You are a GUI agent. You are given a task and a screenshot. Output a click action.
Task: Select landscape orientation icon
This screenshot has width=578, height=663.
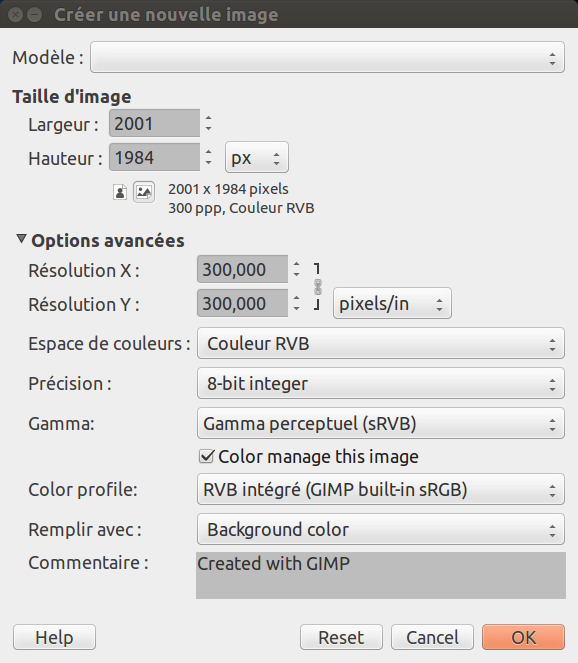144,192
